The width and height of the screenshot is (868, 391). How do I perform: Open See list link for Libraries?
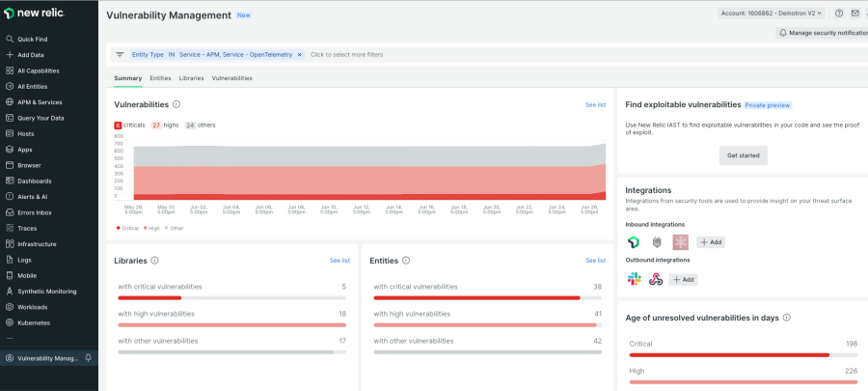pyautogui.click(x=339, y=261)
